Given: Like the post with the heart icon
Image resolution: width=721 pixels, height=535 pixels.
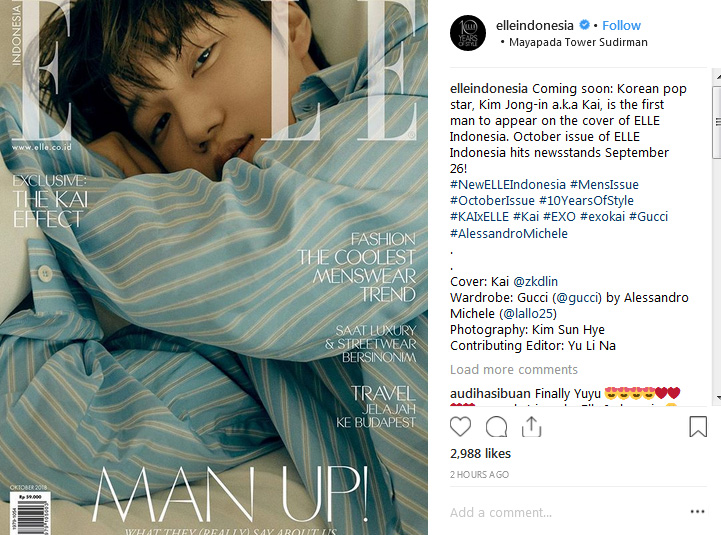Looking at the screenshot, I should coord(460,426).
